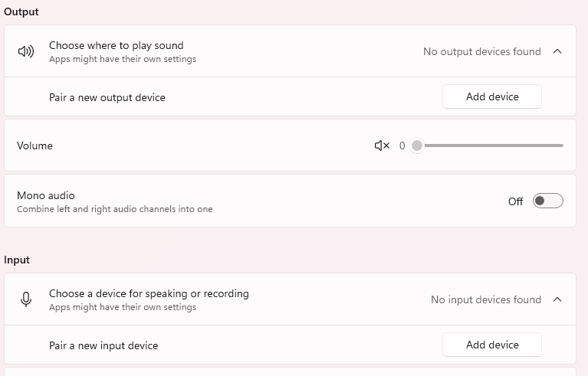Image resolution: width=588 pixels, height=376 pixels.
Task: Click the Off label beside Mono audio
Action: pyautogui.click(x=515, y=201)
